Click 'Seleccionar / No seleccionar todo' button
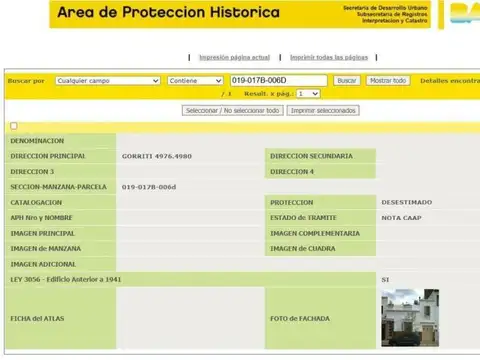The image size is (480, 360). click(x=233, y=110)
